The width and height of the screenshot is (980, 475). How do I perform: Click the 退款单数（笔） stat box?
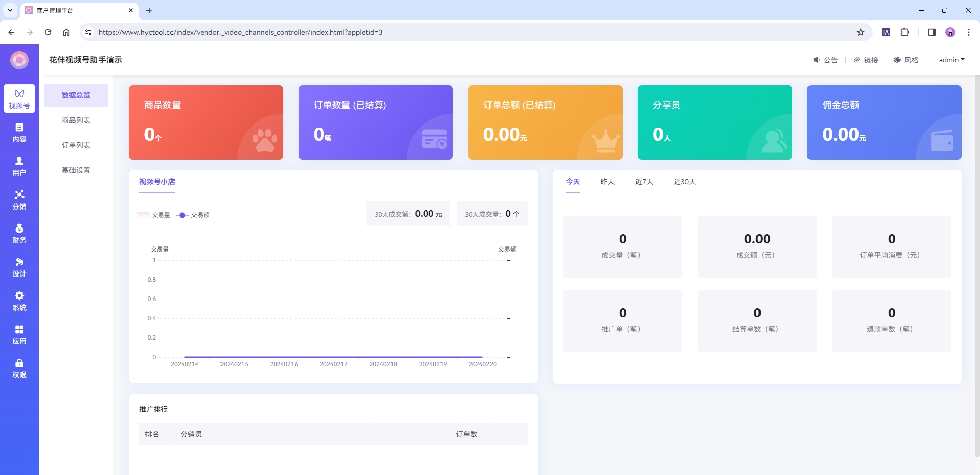pos(891,321)
